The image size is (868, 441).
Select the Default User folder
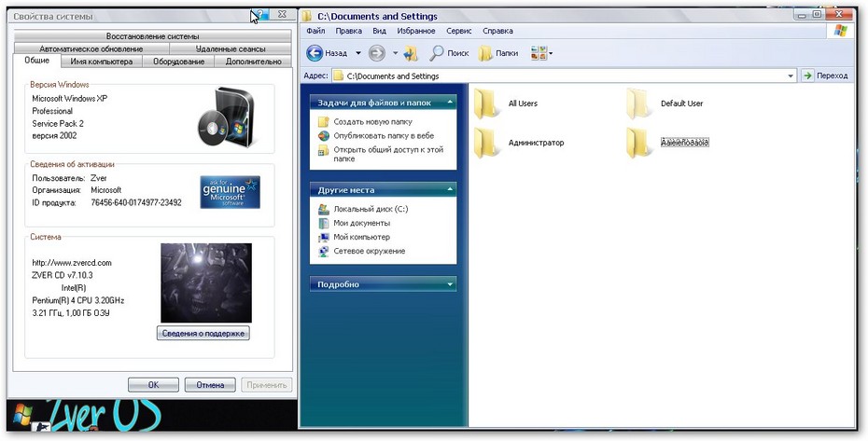(x=638, y=103)
